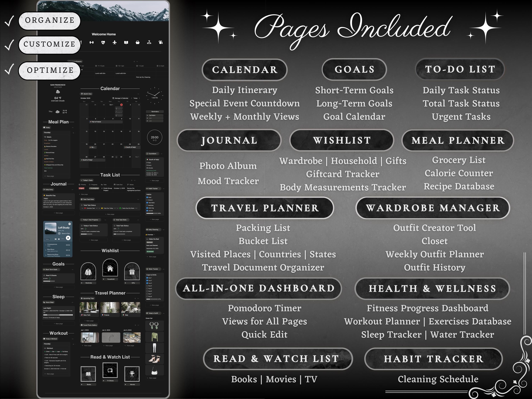This screenshot has width=532, height=399.
Task: Click the clothes hanger wardrobe icon
Action: pos(149,42)
